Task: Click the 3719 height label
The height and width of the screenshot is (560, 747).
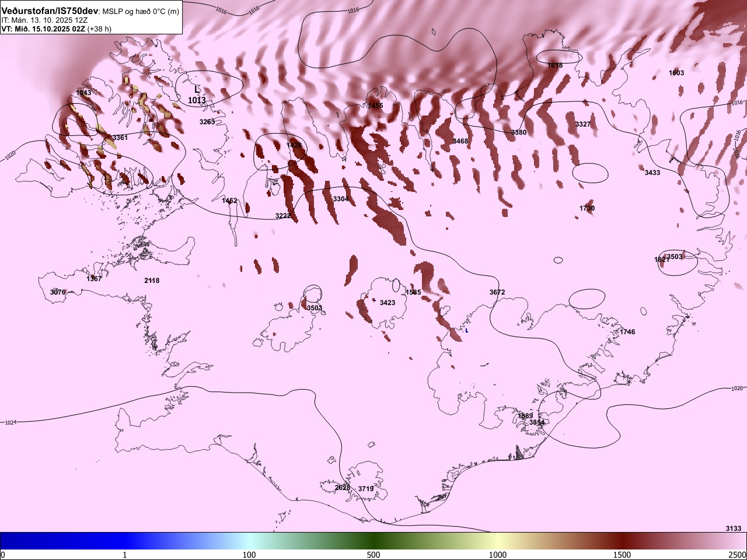Action: (366, 489)
